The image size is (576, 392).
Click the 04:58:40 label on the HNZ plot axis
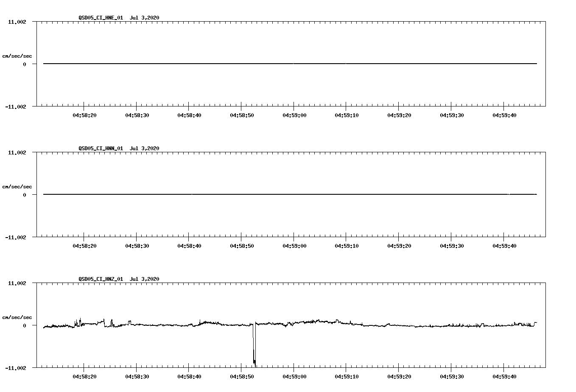pyautogui.click(x=189, y=376)
